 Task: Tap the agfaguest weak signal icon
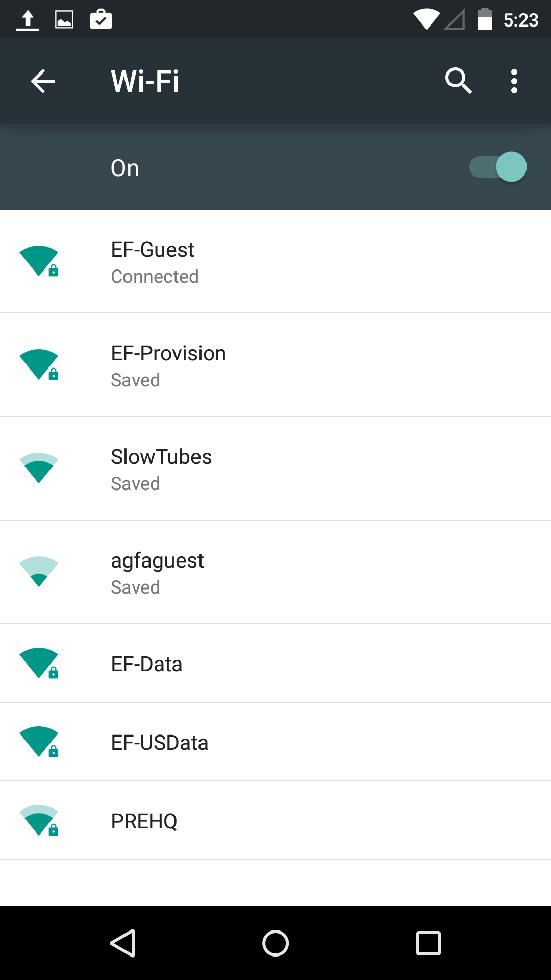pyautogui.click(x=39, y=572)
